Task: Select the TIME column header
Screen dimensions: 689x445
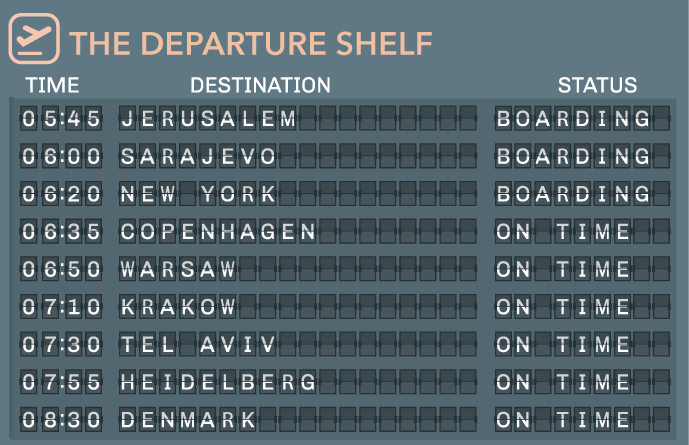Action: pyautogui.click(x=53, y=85)
